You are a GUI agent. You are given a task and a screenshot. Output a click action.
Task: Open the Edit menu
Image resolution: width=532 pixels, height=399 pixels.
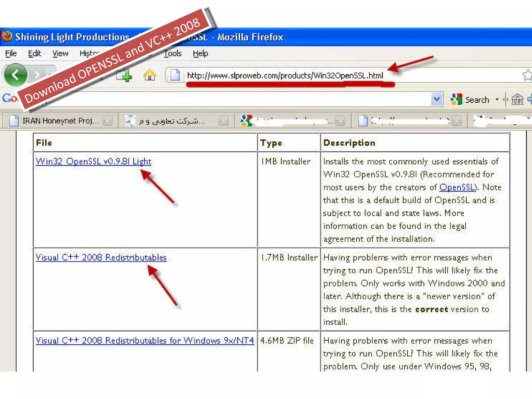point(34,54)
